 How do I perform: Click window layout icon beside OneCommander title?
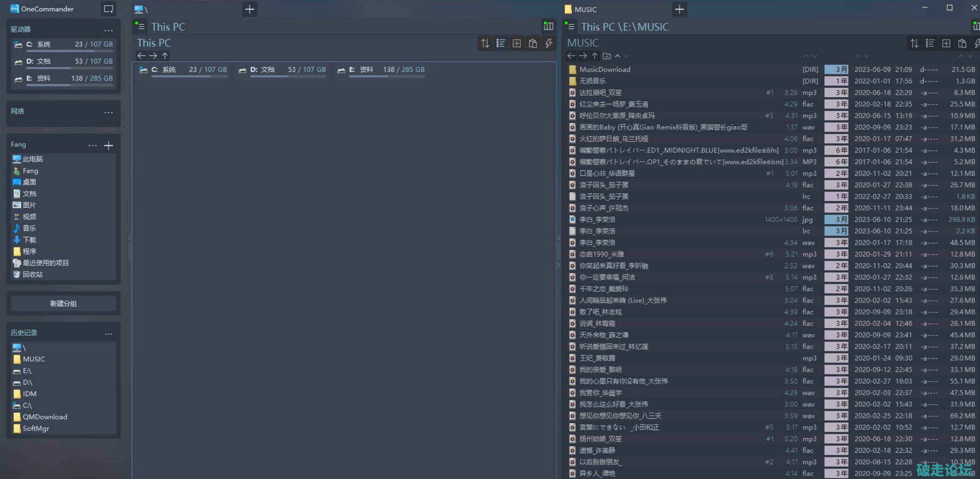tap(108, 9)
